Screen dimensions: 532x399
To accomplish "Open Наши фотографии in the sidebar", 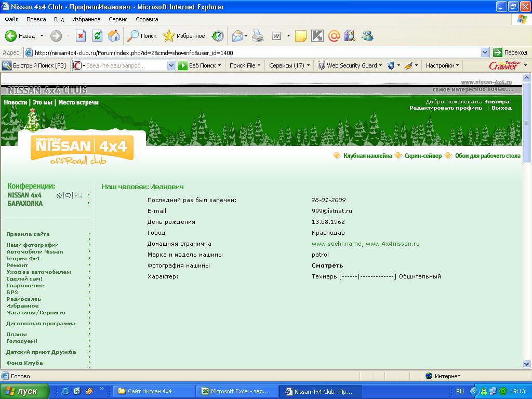I will pyautogui.click(x=32, y=245).
